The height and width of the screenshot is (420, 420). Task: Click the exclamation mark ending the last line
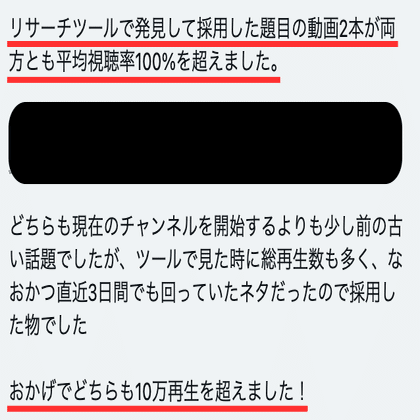click(x=302, y=391)
